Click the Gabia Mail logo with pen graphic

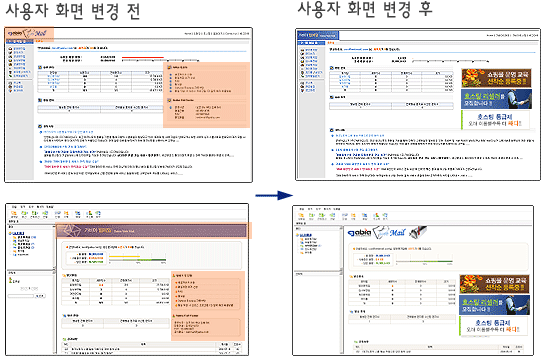(x=387, y=233)
